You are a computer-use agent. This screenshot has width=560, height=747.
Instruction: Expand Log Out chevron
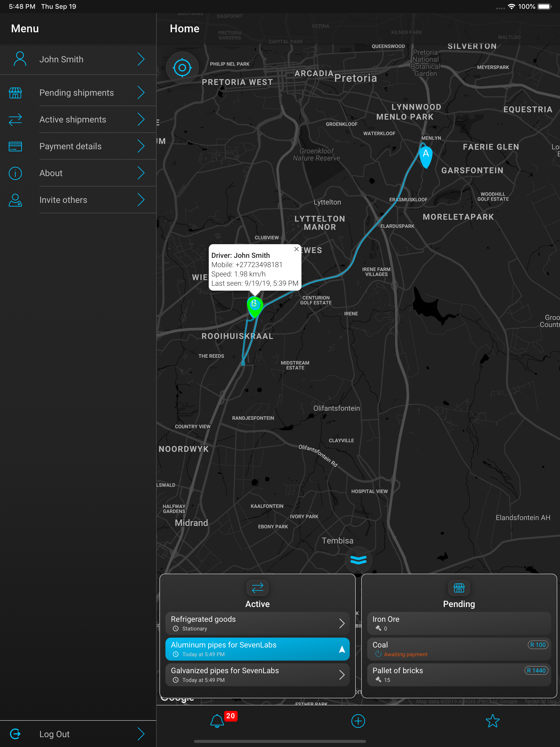pos(141,734)
